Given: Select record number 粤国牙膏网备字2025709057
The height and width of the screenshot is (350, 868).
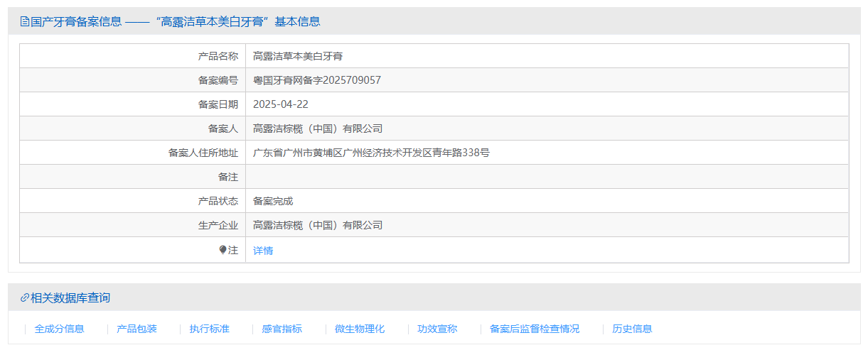Looking at the screenshot, I should pyautogui.click(x=317, y=80).
